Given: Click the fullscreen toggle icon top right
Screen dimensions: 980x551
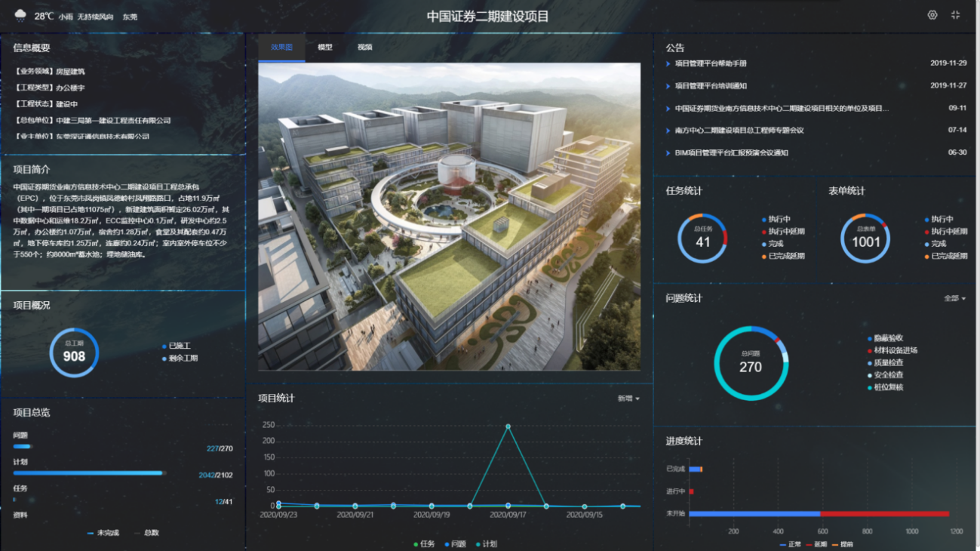Looking at the screenshot, I should [x=957, y=14].
